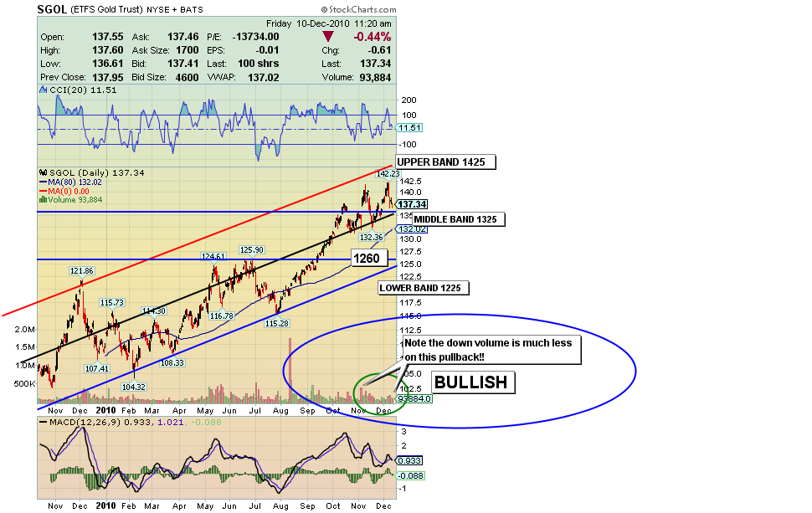Open the StockCharts.com copyright link
The image size is (812, 513).
(358, 9)
